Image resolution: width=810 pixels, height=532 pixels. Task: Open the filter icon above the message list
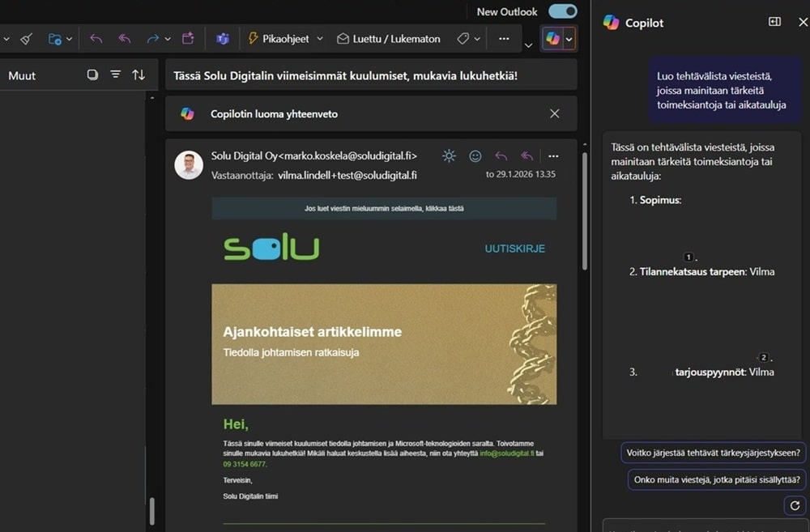click(x=116, y=74)
